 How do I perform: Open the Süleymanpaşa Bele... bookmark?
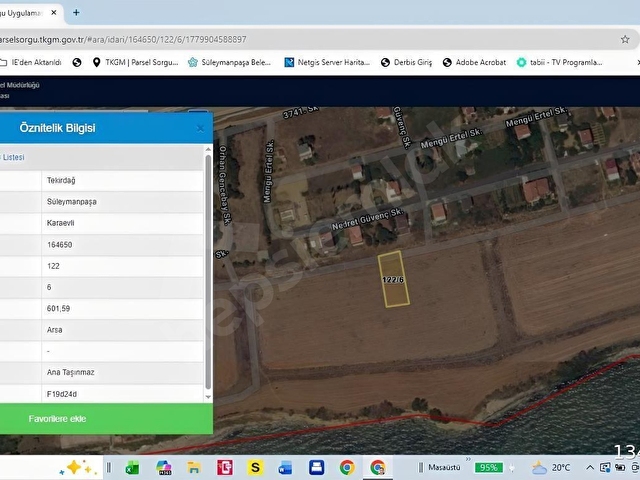(x=229, y=62)
